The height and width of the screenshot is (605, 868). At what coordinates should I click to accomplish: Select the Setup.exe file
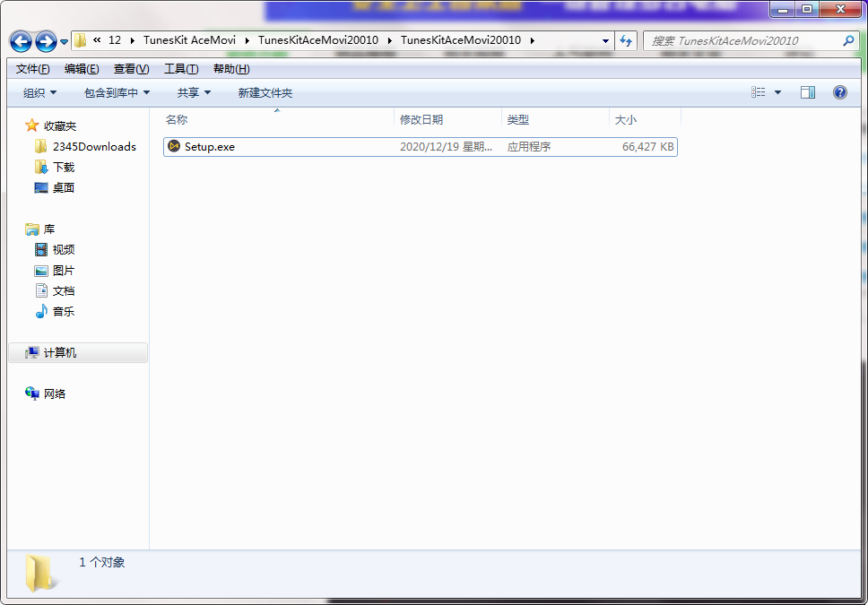pos(421,147)
